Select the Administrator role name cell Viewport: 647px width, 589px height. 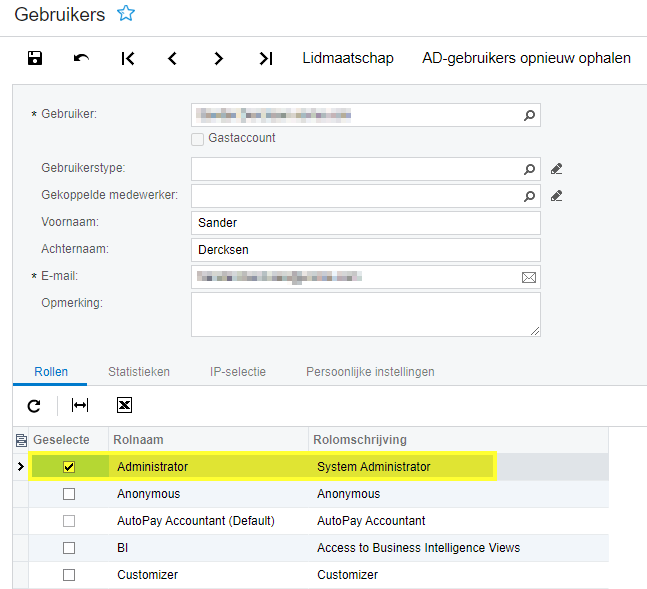[208, 467]
